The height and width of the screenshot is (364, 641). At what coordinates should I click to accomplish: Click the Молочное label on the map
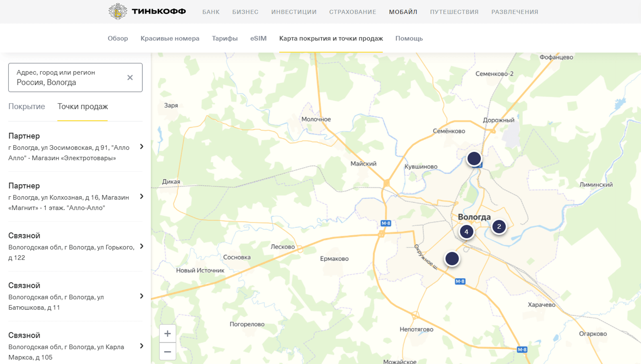(x=316, y=119)
